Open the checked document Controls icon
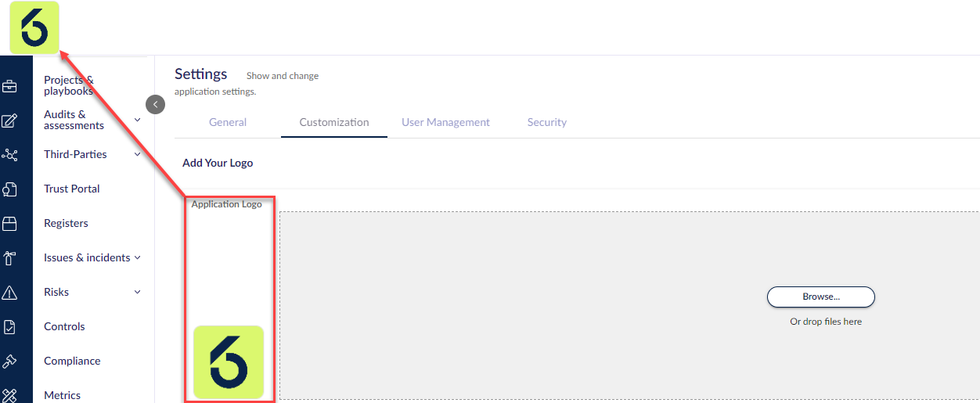980x403 pixels. coord(9,327)
